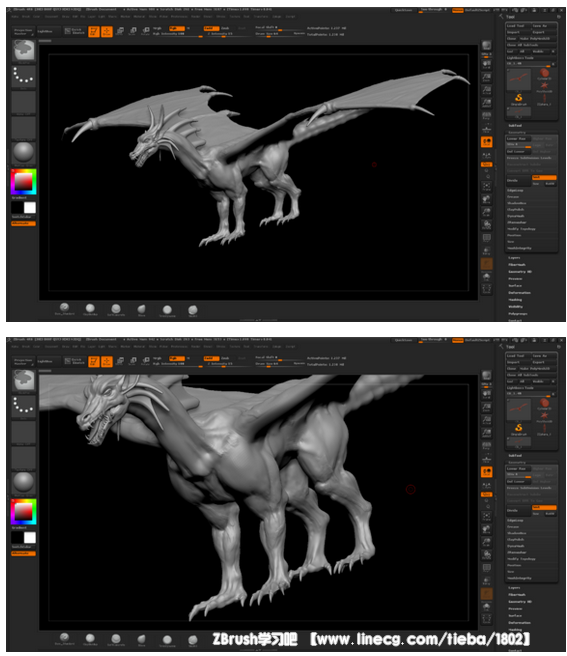This screenshot has height=656, width=567.
Task: Select Move brush on top screenshot's bottom shelf
Action: pyautogui.click(x=141, y=310)
